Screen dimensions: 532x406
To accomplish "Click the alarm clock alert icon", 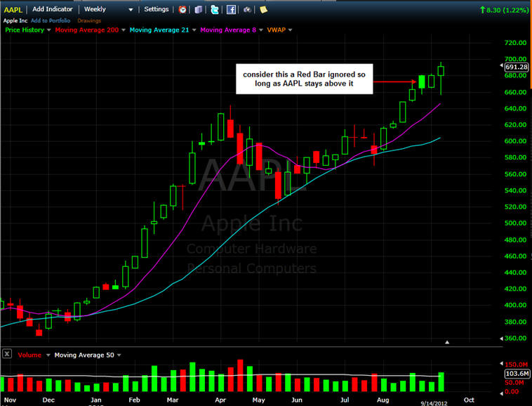I will tap(182, 10).
